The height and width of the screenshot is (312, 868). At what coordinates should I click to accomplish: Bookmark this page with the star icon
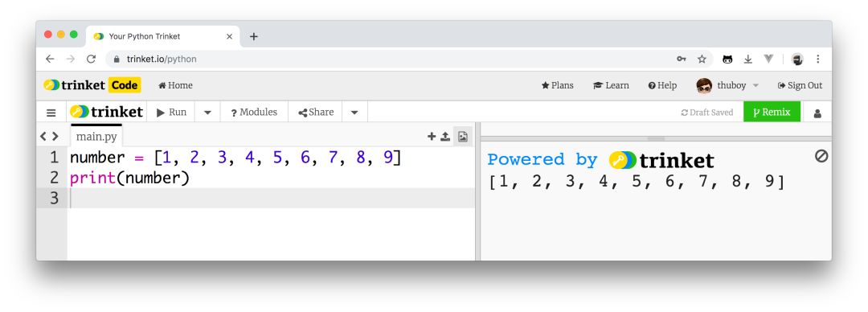[702, 59]
